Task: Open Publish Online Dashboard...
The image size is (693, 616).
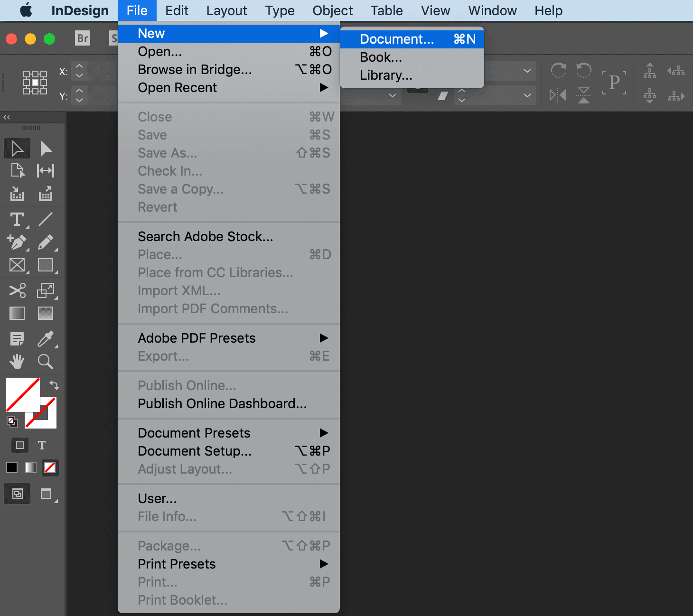Action: (229, 403)
